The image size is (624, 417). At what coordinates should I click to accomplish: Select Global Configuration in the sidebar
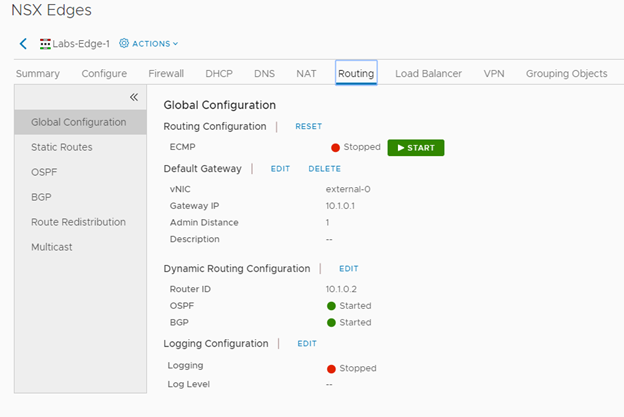coord(80,122)
